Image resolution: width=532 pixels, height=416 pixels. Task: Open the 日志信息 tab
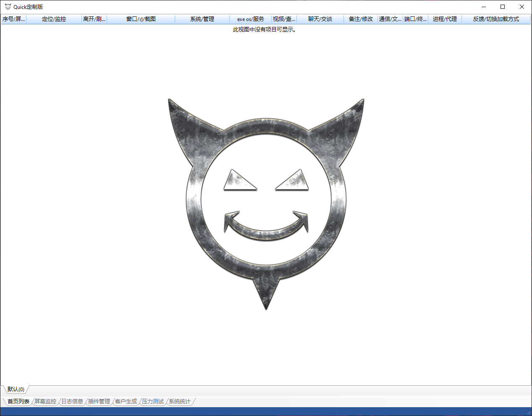(72, 401)
